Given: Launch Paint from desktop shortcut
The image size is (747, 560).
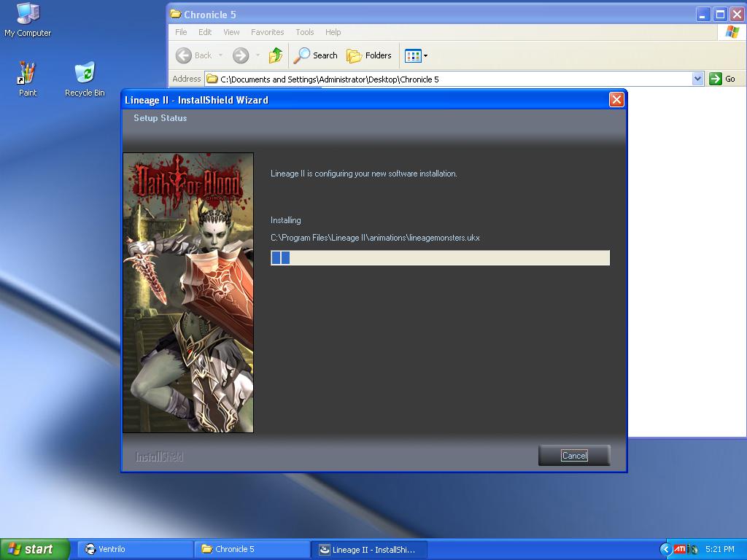Looking at the screenshot, I should click(27, 79).
